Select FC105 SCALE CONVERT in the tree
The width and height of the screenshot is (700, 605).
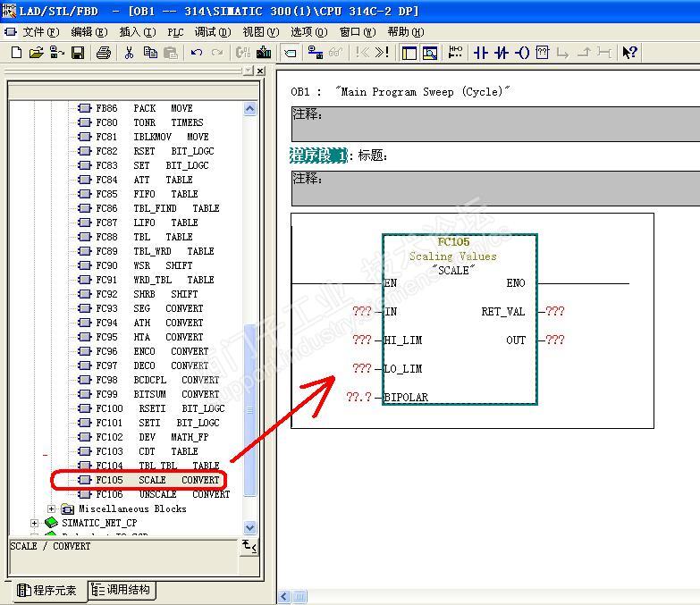(148, 480)
